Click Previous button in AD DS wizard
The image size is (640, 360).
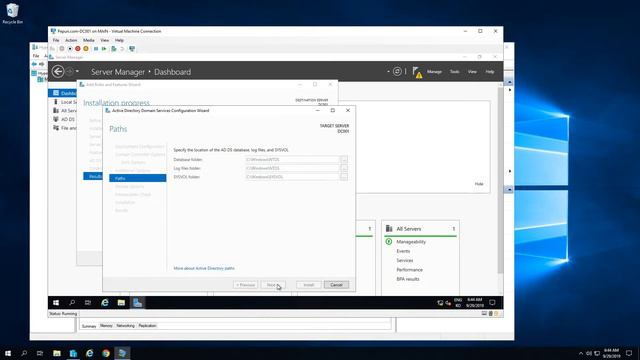point(246,284)
